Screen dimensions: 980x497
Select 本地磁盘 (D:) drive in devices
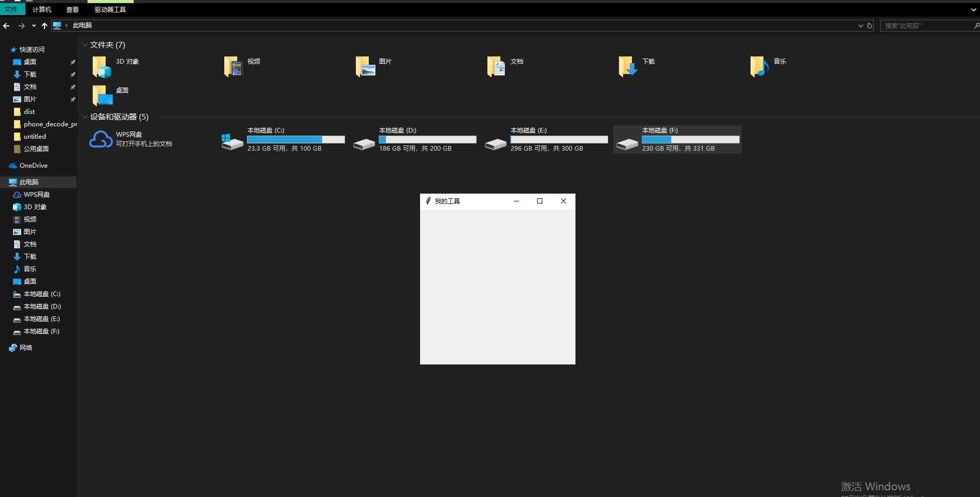414,140
